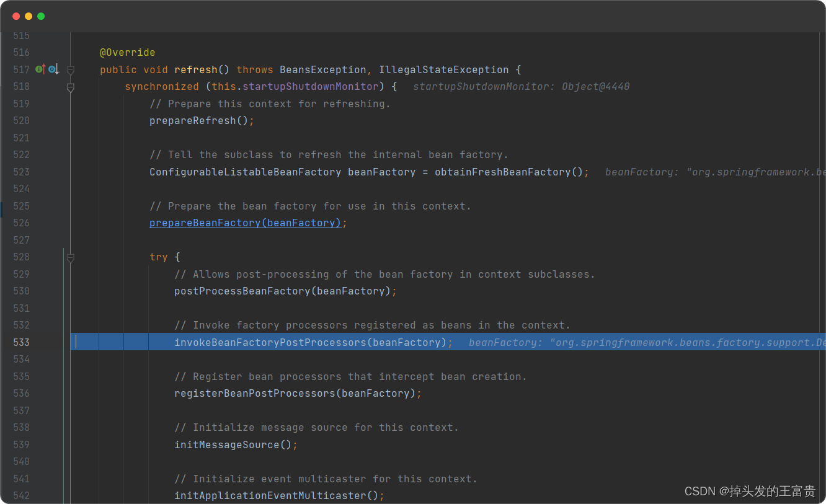The height and width of the screenshot is (504, 826).
Task: Click initApplicationEventMulticaster() call
Action: [x=277, y=496]
